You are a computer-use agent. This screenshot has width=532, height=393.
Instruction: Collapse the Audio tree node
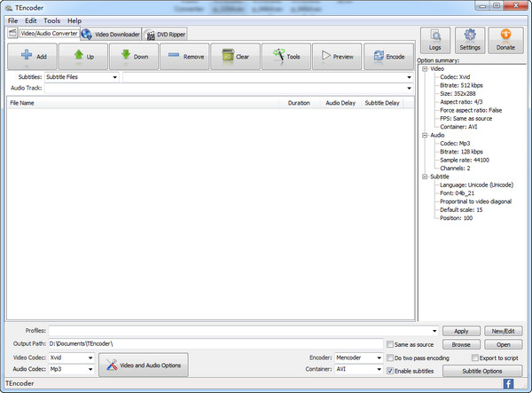click(425, 135)
